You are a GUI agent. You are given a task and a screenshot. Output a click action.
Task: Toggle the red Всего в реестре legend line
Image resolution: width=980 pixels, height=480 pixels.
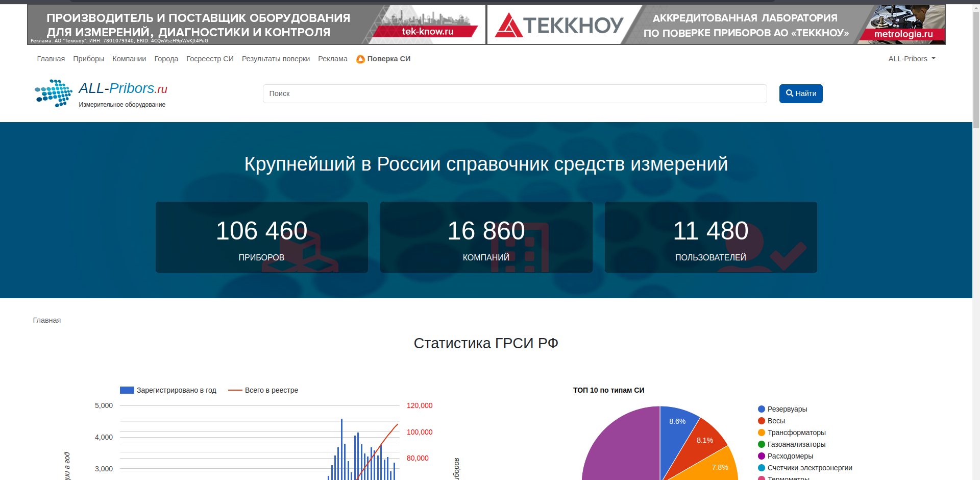(x=235, y=390)
